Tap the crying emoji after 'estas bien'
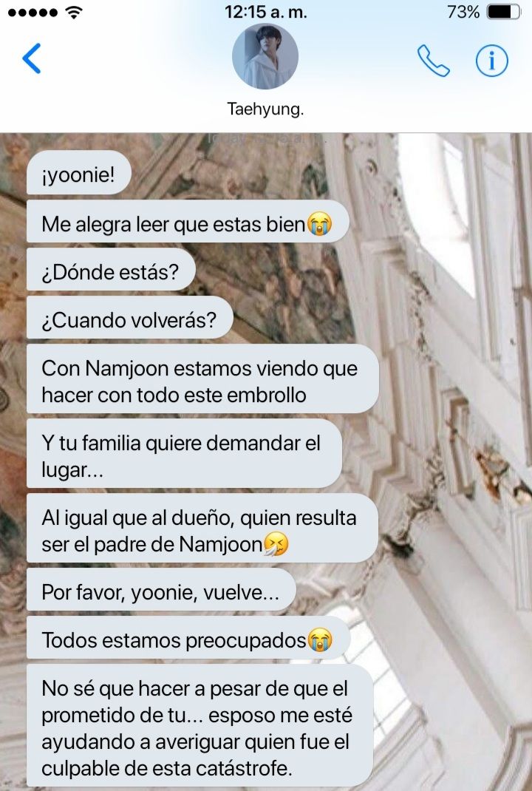This screenshot has width=532, height=791. pos(320,224)
